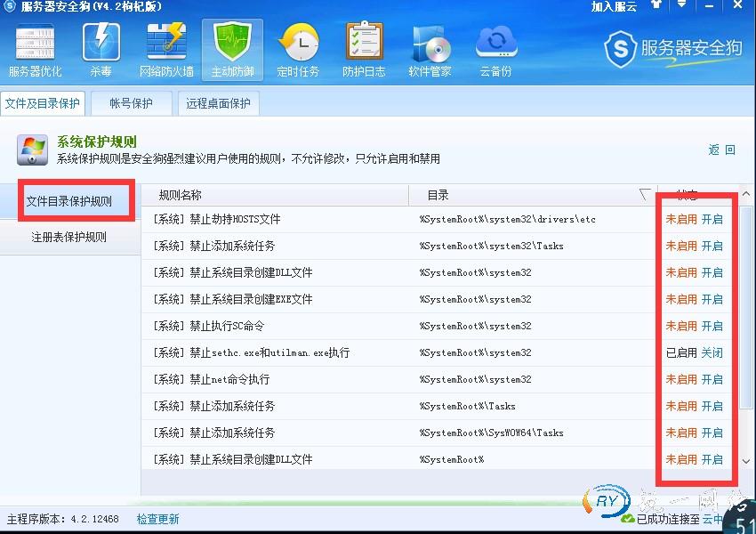This screenshot has width=756, height=534.
Task: Open the 服务器优化 server optimization module
Action: pos(35,50)
